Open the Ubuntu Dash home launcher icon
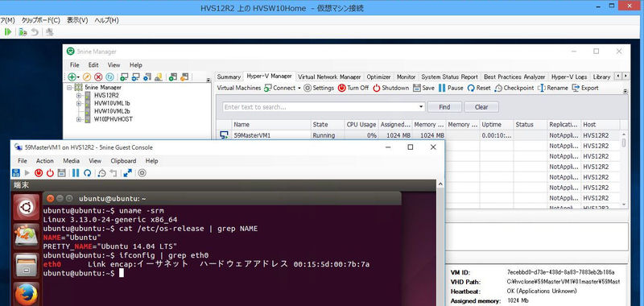 click(x=27, y=207)
